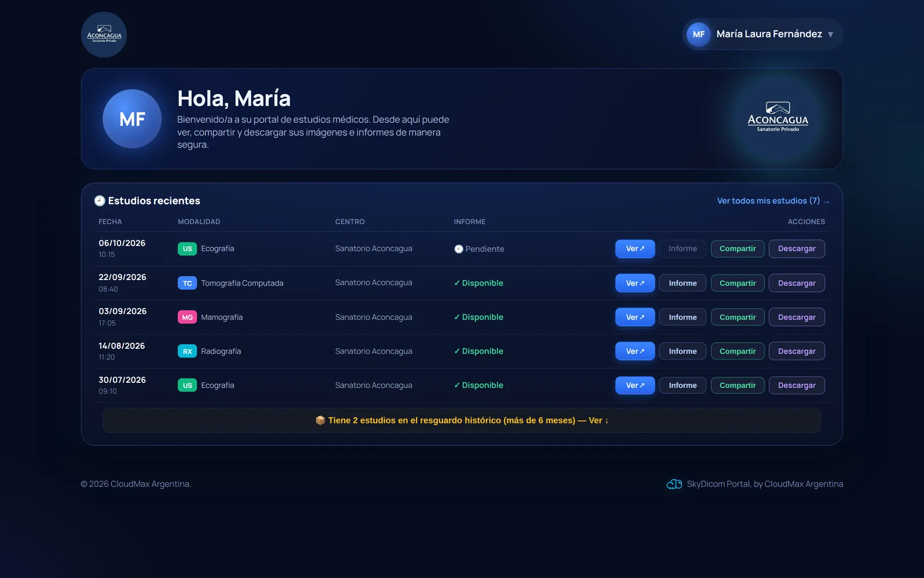Click the small MF avatar in the header
Image resolution: width=924 pixels, height=578 pixels.
(698, 34)
